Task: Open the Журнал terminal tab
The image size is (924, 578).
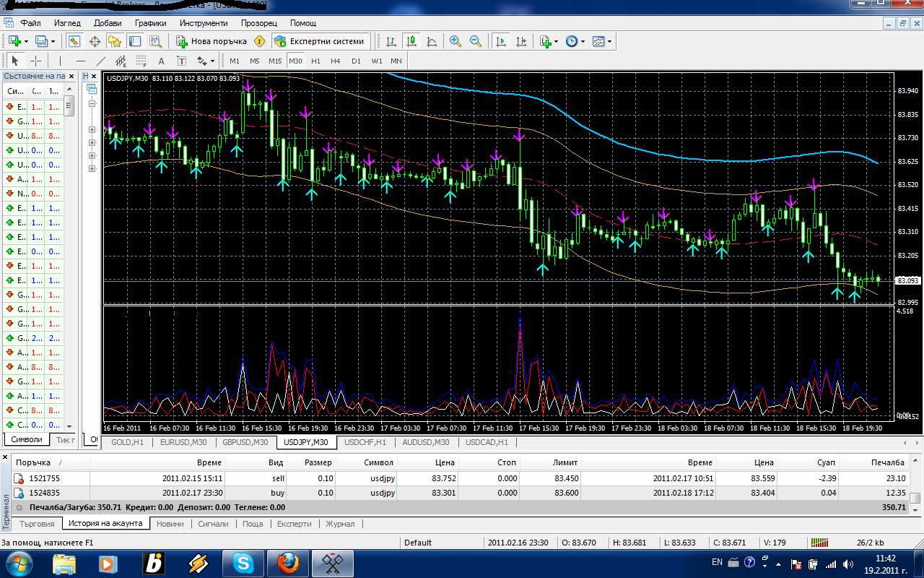Action: 340,524
